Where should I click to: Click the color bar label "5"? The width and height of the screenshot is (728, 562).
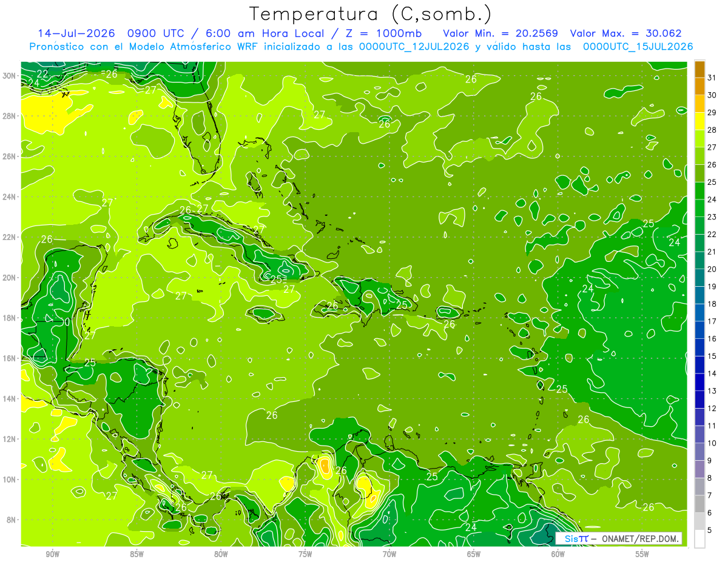[710, 530]
